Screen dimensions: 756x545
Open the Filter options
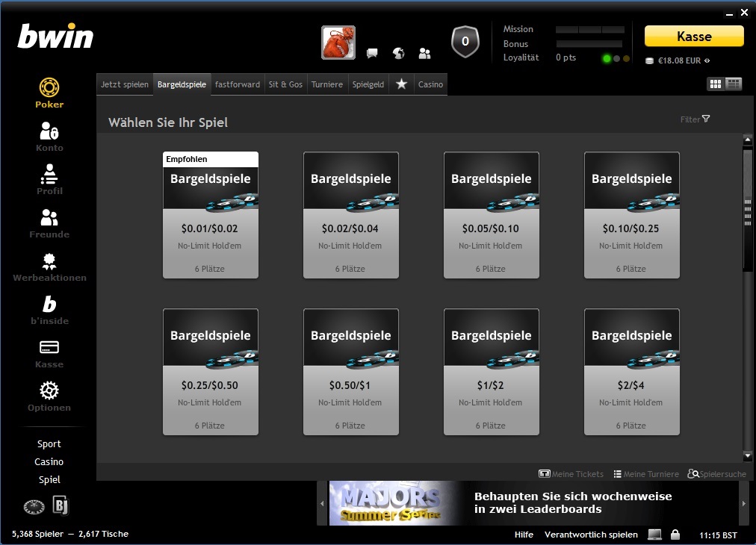tap(695, 119)
